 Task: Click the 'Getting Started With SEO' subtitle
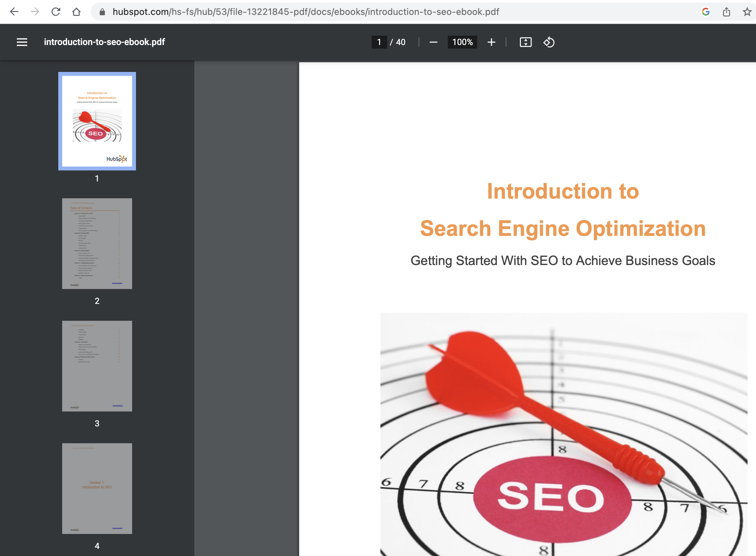point(563,261)
